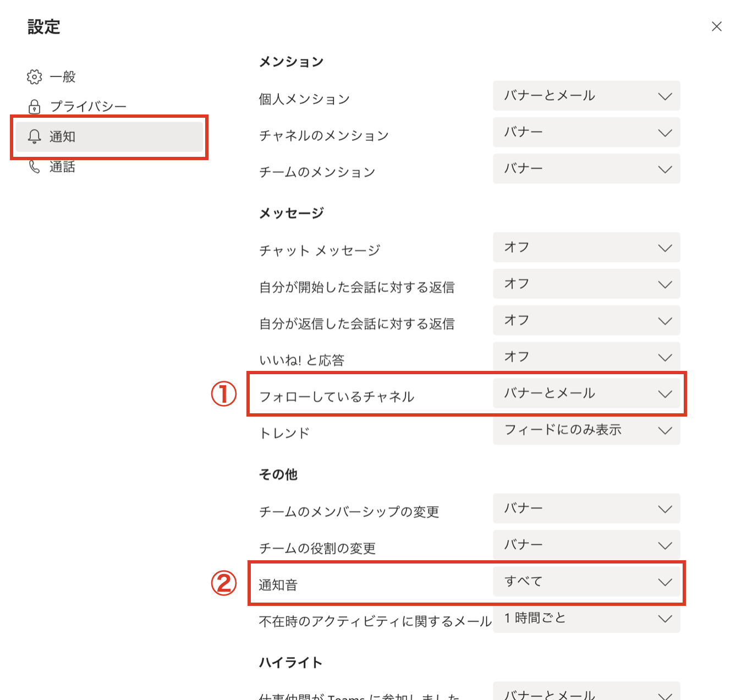Open the チャネルのメンション dropdown

[586, 132]
